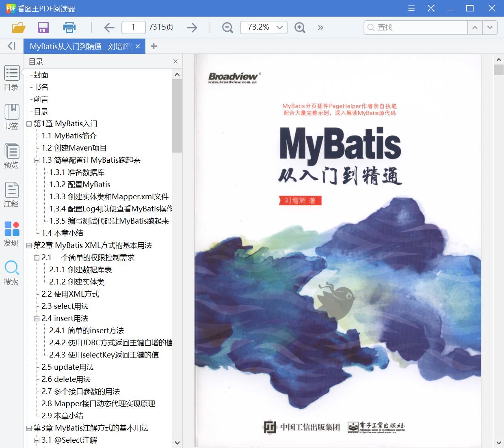Screen dimensions: 504x448
Task: Close the 目录 outline panel
Action: click(175, 61)
